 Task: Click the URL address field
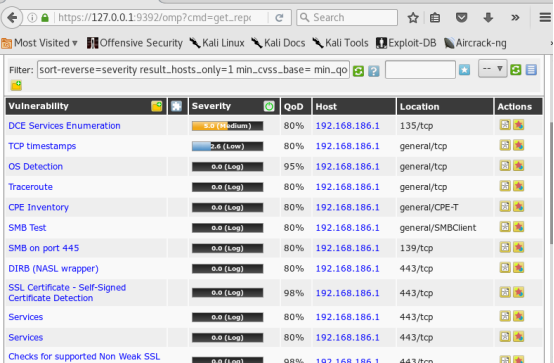click(x=155, y=17)
